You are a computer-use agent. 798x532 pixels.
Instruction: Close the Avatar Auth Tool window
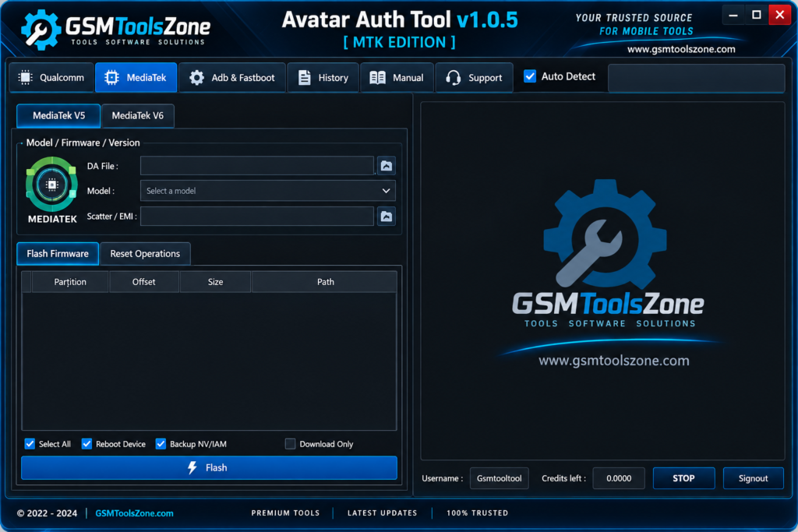tap(779, 15)
